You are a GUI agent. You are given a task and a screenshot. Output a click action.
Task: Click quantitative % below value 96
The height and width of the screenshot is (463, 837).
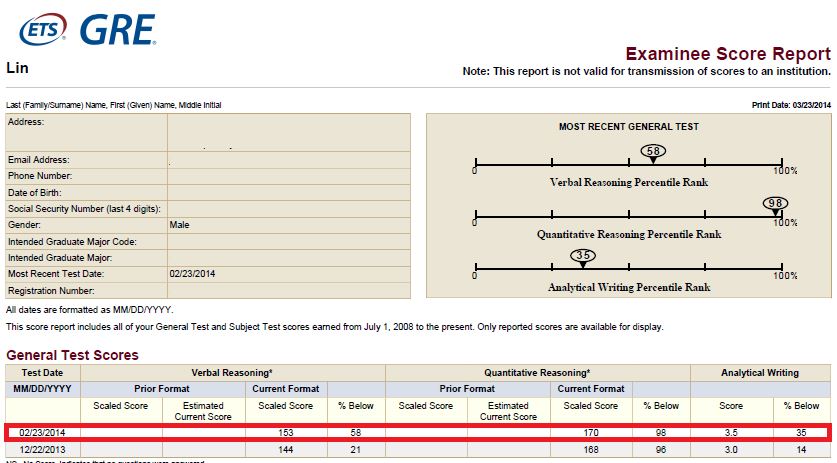(661, 450)
